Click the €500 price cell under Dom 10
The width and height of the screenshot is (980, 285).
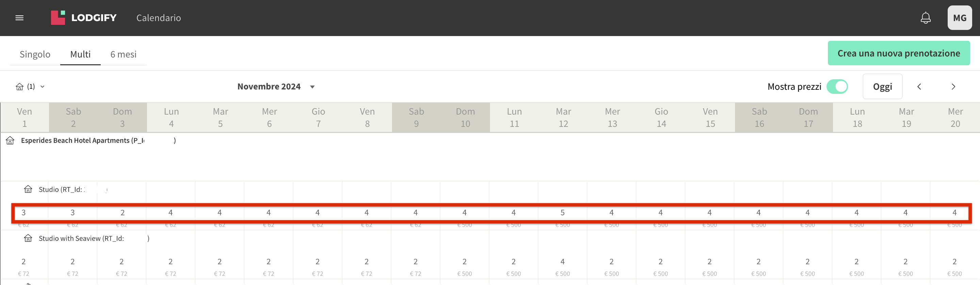464,224
